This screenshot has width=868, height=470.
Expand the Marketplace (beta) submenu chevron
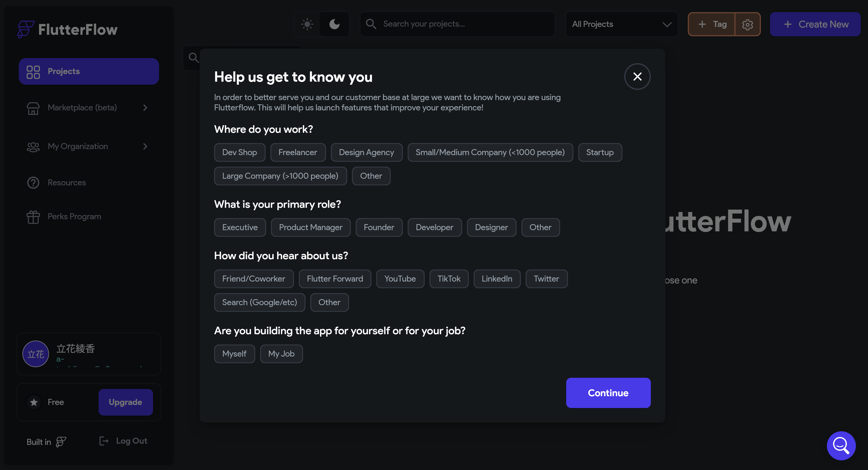tap(145, 108)
